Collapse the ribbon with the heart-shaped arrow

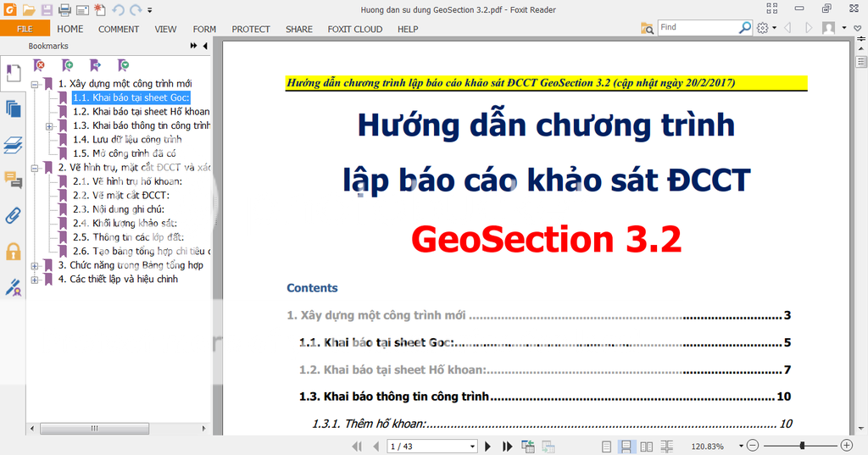point(858,28)
